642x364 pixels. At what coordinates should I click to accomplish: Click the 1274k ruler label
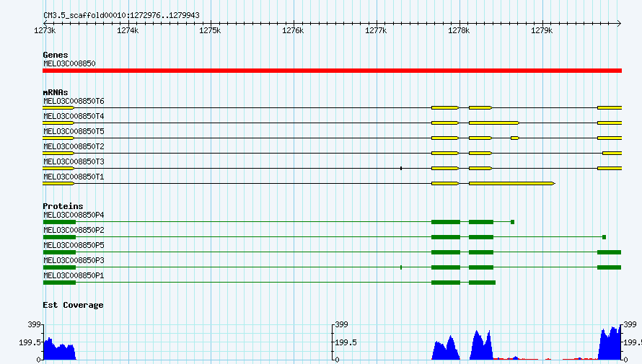coord(128,31)
